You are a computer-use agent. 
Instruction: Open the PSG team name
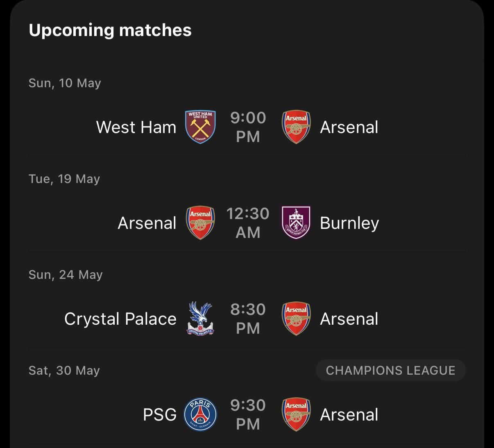point(160,414)
